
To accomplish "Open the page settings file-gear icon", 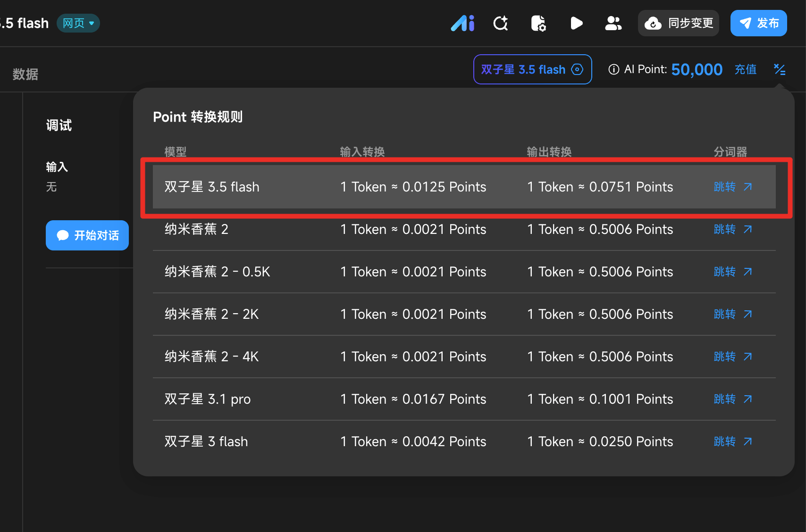I will (538, 23).
